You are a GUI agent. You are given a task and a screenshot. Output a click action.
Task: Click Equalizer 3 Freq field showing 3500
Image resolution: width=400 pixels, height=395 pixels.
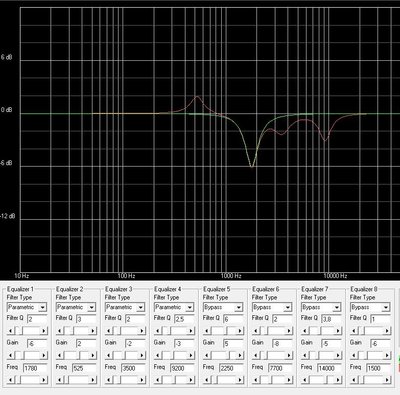pyautogui.click(x=133, y=368)
